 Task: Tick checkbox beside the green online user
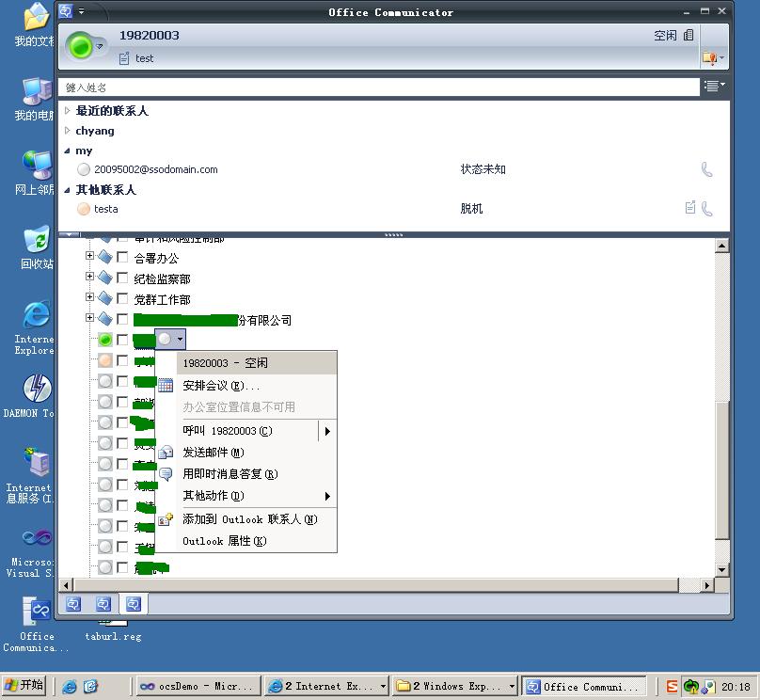(x=122, y=340)
